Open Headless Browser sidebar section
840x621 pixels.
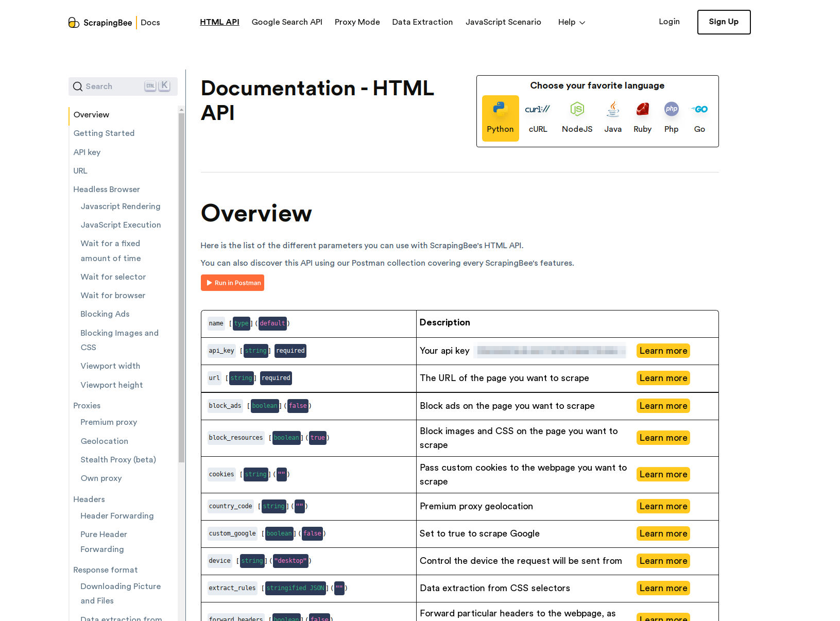pos(107,189)
